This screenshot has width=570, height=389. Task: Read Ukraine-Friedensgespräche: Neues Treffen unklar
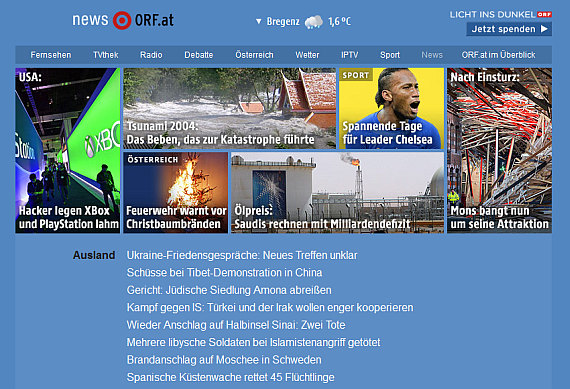[x=242, y=255]
